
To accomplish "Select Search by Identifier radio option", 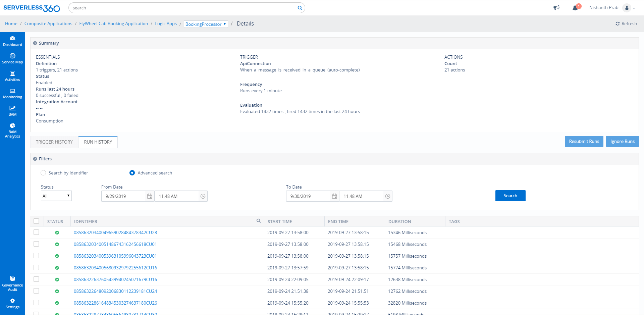I will point(43,173).
